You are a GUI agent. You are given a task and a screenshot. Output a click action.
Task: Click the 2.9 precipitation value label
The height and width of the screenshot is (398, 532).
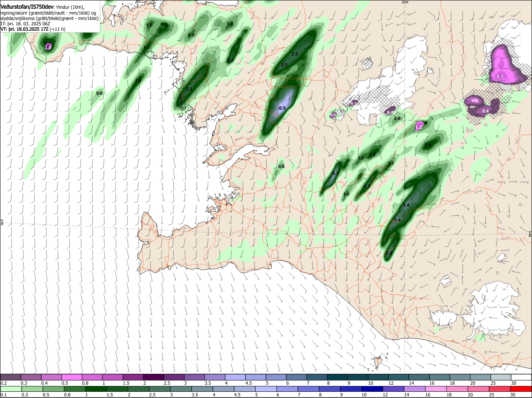(389, 253)
